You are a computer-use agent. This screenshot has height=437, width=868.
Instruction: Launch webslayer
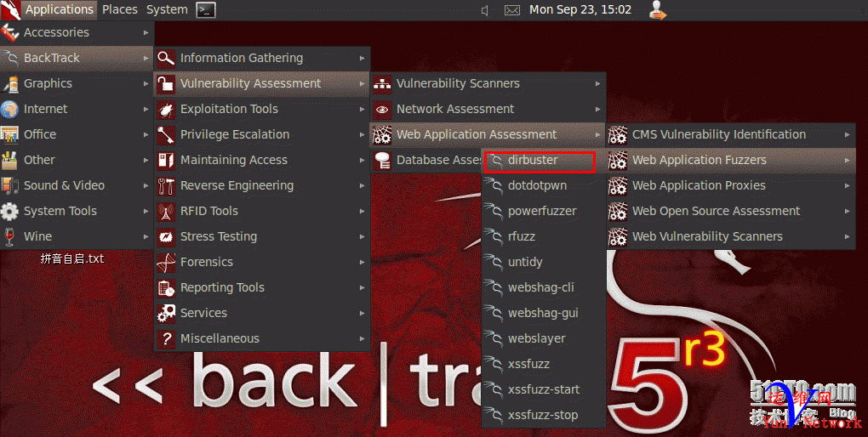click(x=544, y=338)
